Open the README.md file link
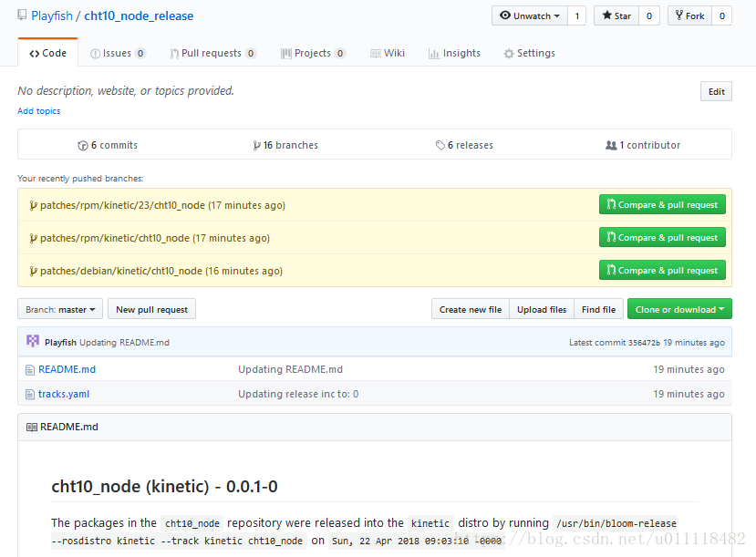This screenshot has height=557, width=756. [x=67, y=369]
